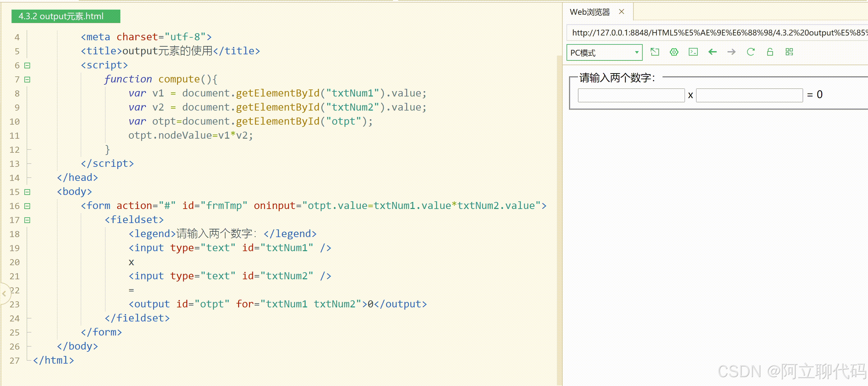This screenshot has width=868, height=386.
Task: Toggle the unlock padlock icon
Action: (770, 52)
